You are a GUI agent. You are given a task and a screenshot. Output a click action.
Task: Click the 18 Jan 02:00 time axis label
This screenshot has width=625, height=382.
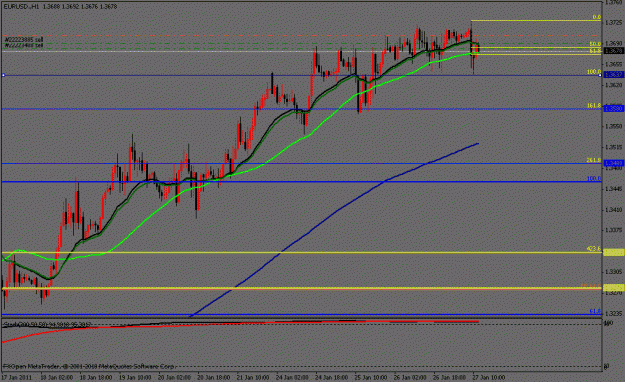(x=57, y=377)
